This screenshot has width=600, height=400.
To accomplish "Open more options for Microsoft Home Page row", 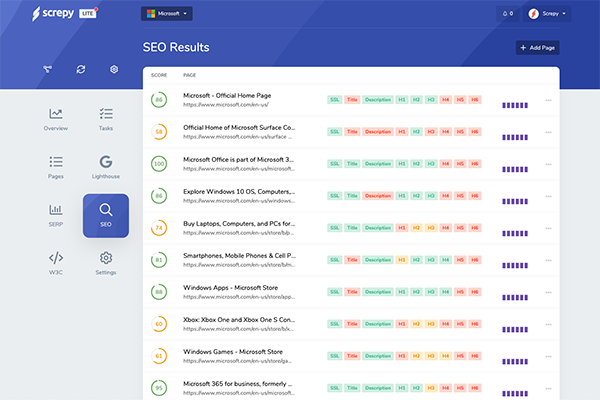I will [548, 100].
